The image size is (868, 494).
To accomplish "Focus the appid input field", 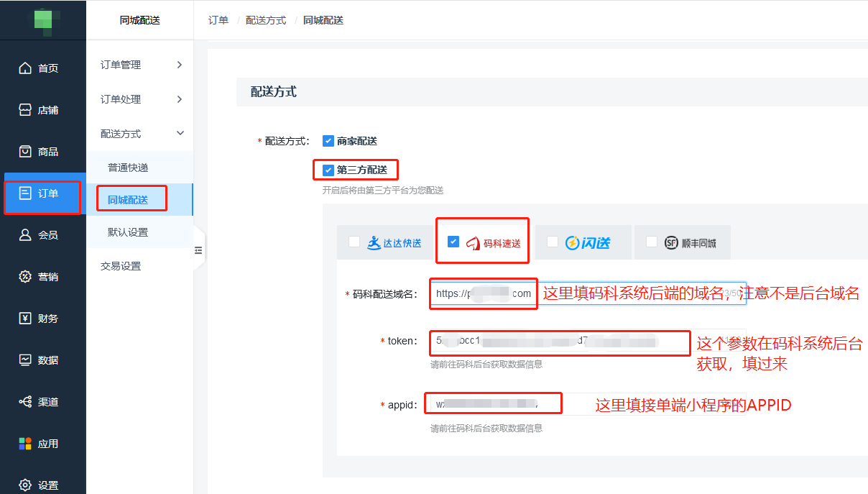I will 588,405.
